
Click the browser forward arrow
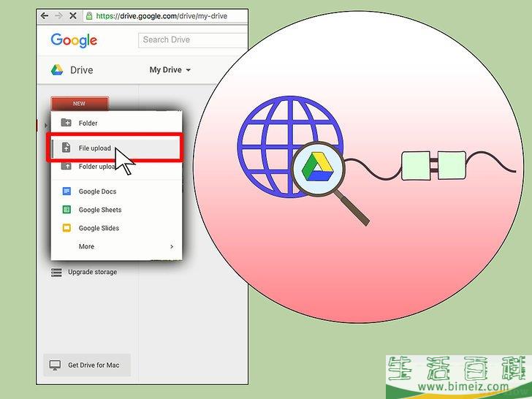point(58,15)
